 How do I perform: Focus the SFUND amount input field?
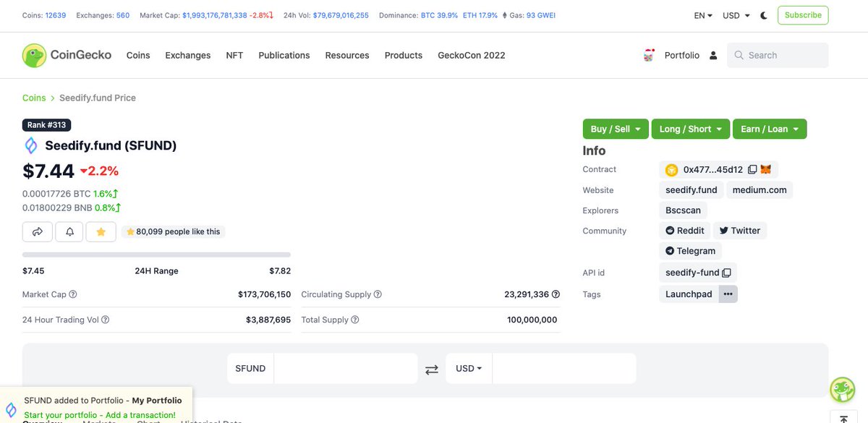click(346, 369)
